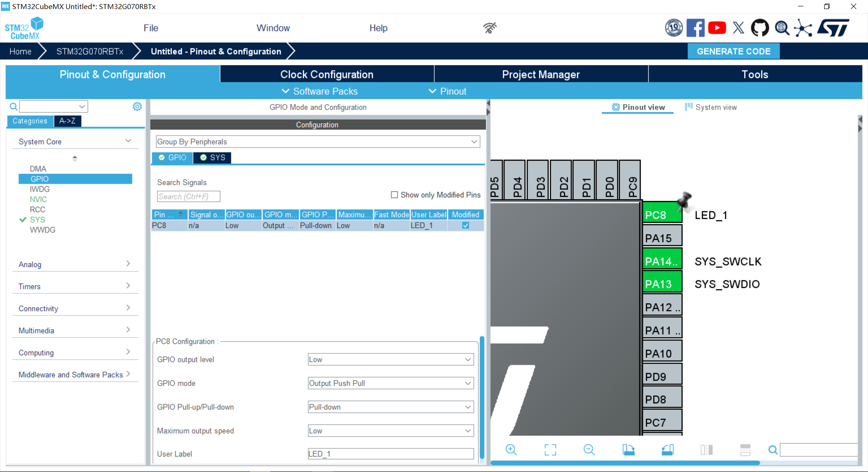This screenshot has height=472, width=868.
Task: Click the User Label input field
Action: [x=391, y=454]
